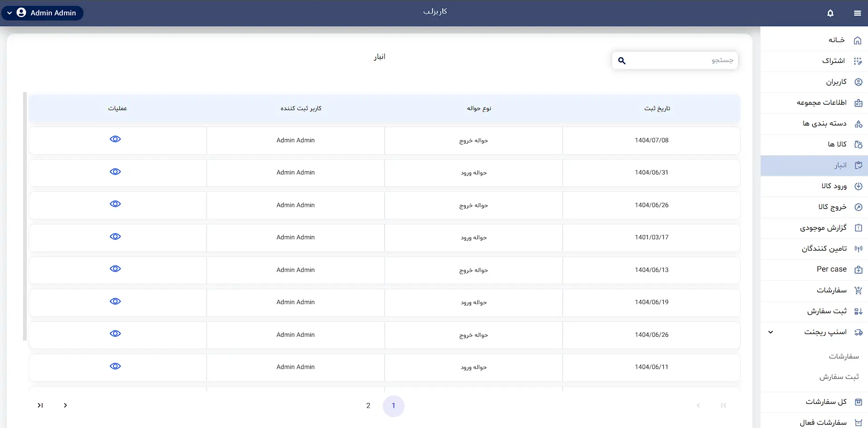Collapse the اسنپ ریجنت submenu chevron
Image resolution: width=868 pixels, height=428 pixels.
click(770, 332)
